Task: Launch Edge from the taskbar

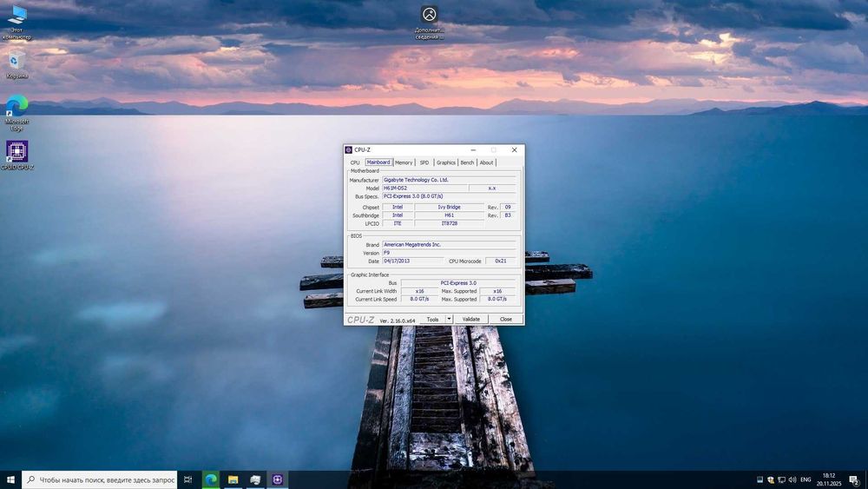Action: click(x=211, y=479)
